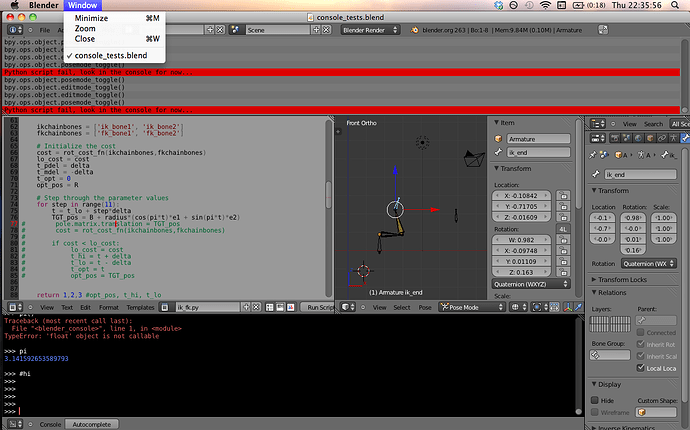Collapse the Item panel in viewport sidebar
690x430 pixels.
(504, 123)
